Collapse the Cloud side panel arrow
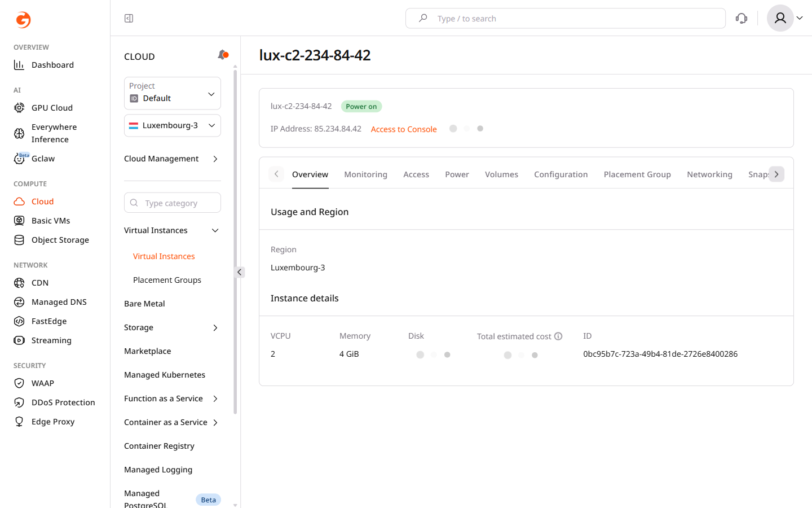Viewport: 812px width, 508px height. click(239, 272)
